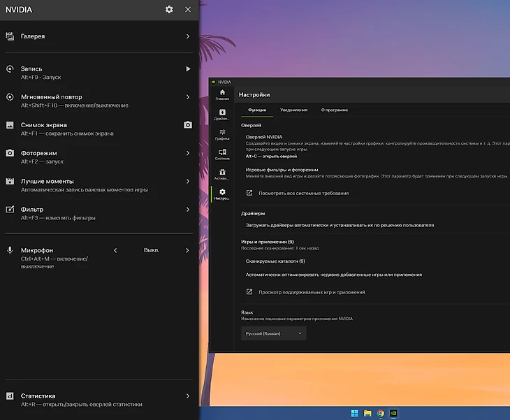The width and height of the screenshot is (510, 420).
Task: Click the gift icon in the app sidebar
Action: [222, 174]
